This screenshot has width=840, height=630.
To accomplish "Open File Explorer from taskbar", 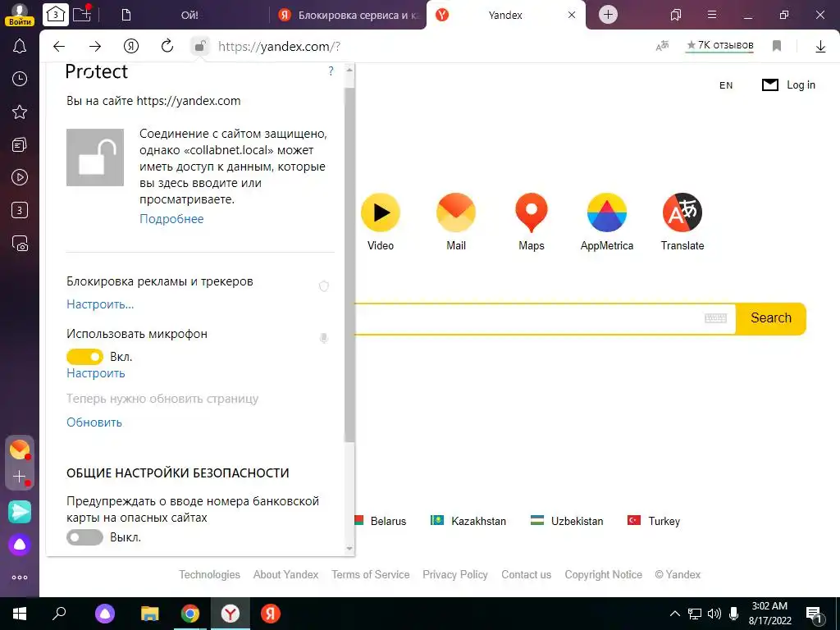I will (149, 614).
